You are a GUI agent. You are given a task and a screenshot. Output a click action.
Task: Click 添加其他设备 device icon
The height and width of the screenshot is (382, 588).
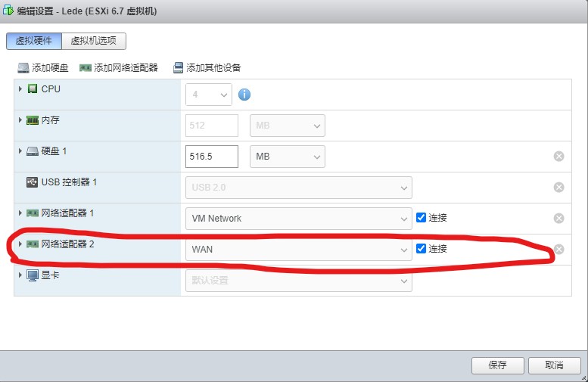(x=178, y=68)
